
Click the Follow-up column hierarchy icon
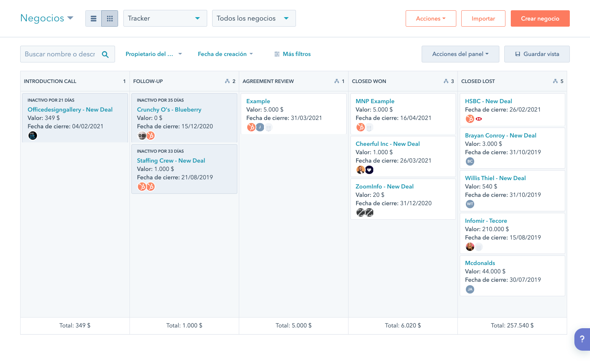[227, 81]
